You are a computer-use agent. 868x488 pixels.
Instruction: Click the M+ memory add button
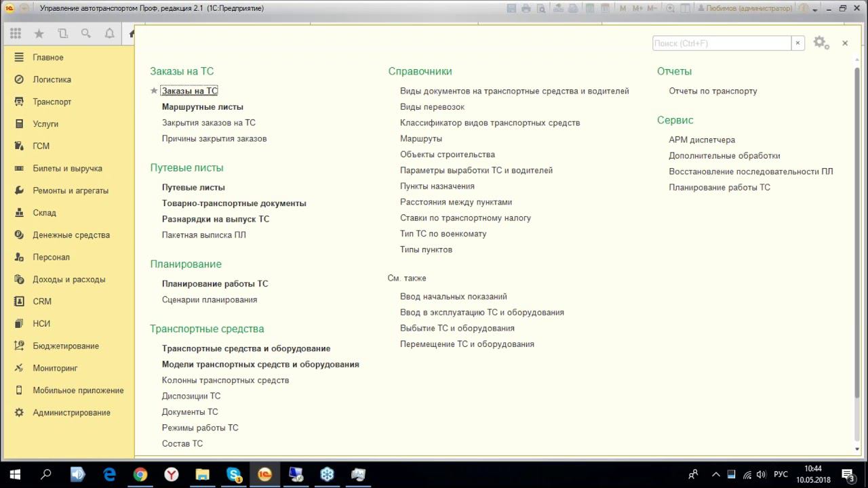pyautogui.click(x=638, y=9)
